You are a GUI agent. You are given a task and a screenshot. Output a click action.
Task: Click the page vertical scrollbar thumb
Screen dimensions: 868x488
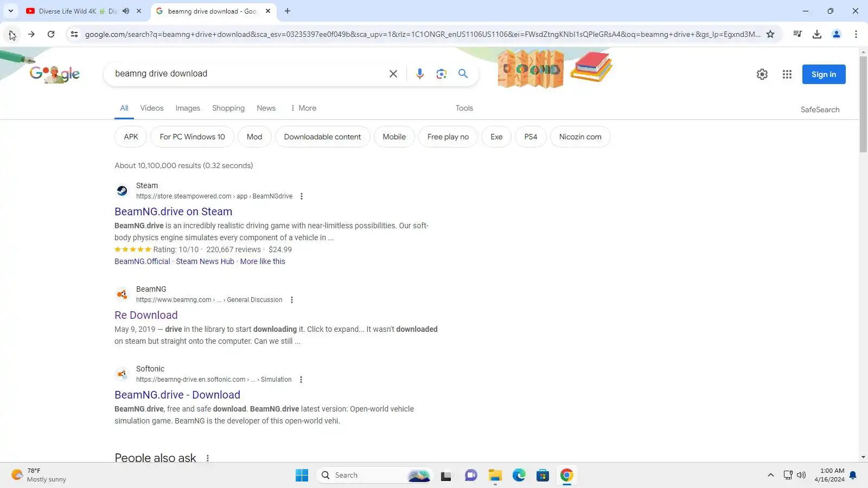pyautogui.click(x=863, y=104)
